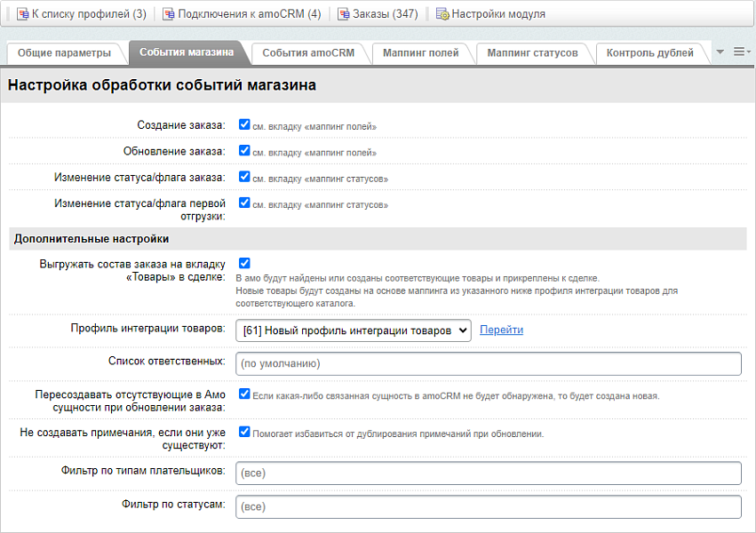Open the 'Маппинг полей' tab
The height and width of the screenshot is (533, 756).
pos(421,53)
